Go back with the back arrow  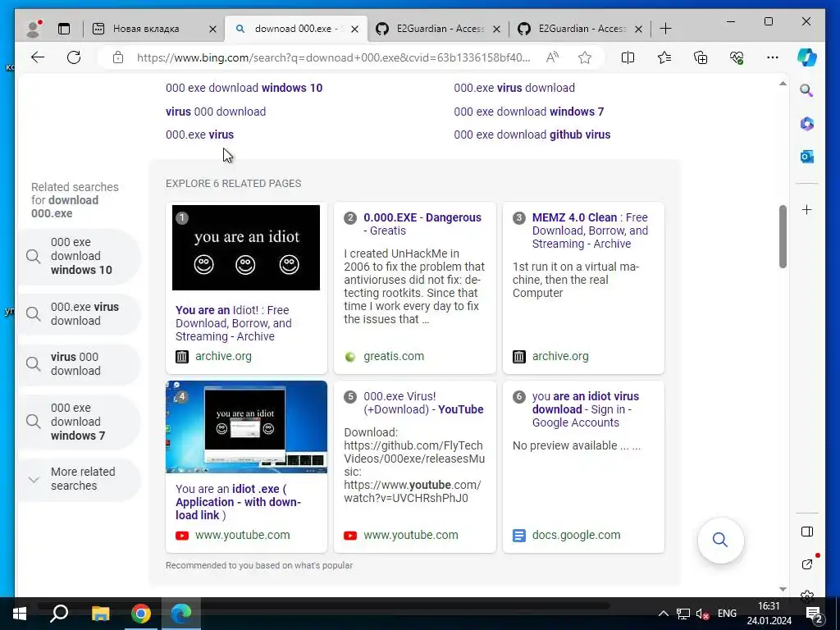[38, 57]
